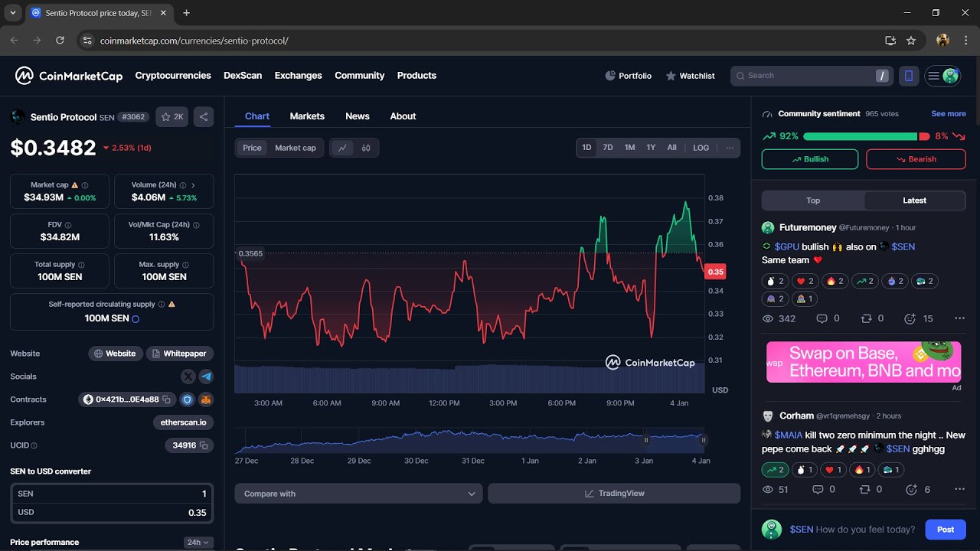Click the Post button

coord(946,530)
